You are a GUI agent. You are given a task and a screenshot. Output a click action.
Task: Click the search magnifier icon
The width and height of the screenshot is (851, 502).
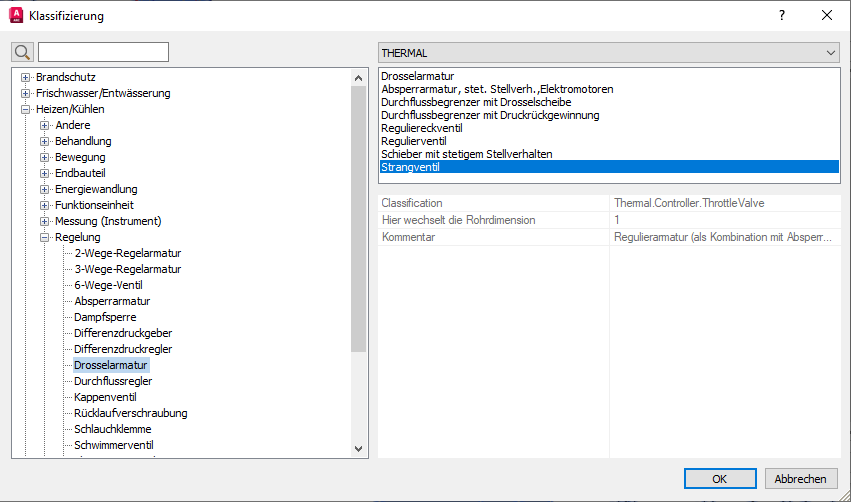coord(22,52)
